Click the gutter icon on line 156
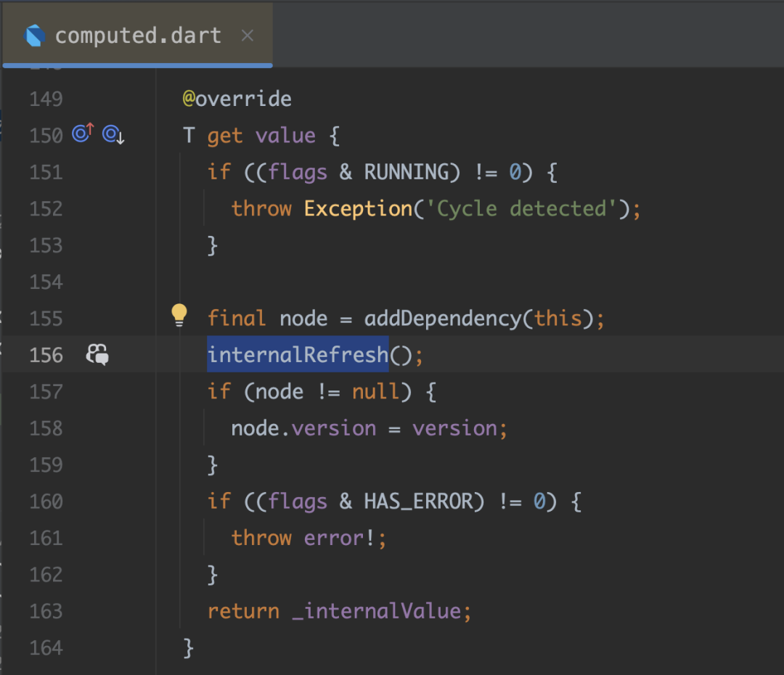Screen dimensions: 784x675 [x=97, y=355]
